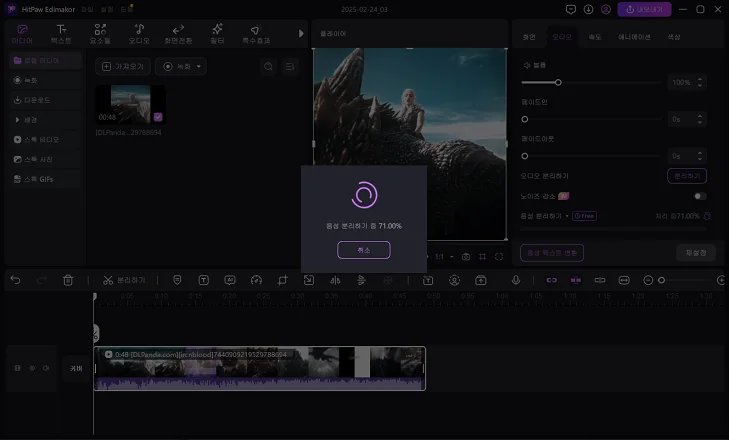Viewport: 729px width, 440px height.
Task: Click the delete trash icon in timeline toolbar
Action: (x=68, y=281)
